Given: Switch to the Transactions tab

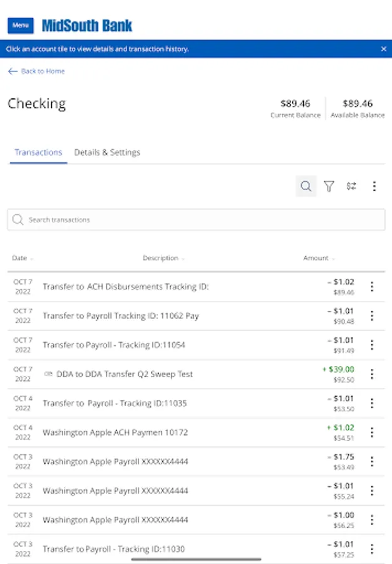Looking at the screenshot, I should click(38, 152).
